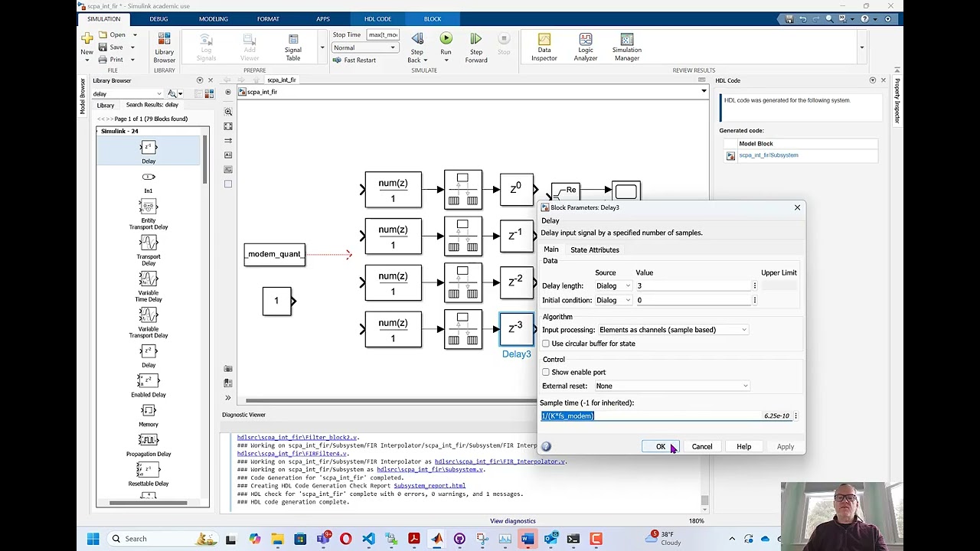
Task: Click the Delay length value field
Action: coord(694,285)
